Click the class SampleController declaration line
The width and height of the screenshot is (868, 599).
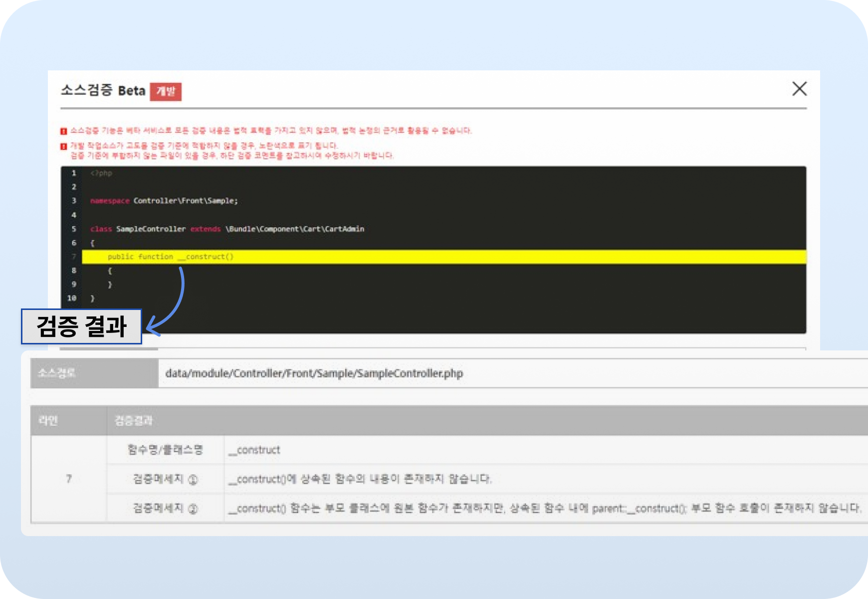227,229
